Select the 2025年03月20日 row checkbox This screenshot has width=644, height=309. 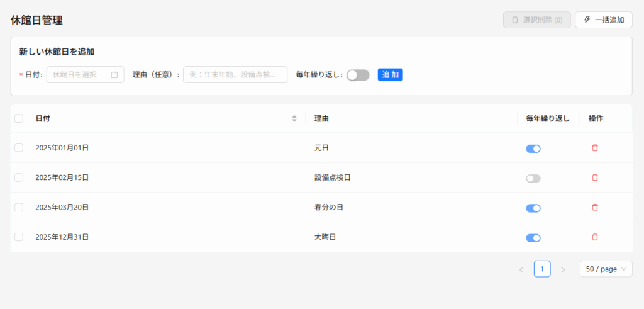click(x=19, y=207)
